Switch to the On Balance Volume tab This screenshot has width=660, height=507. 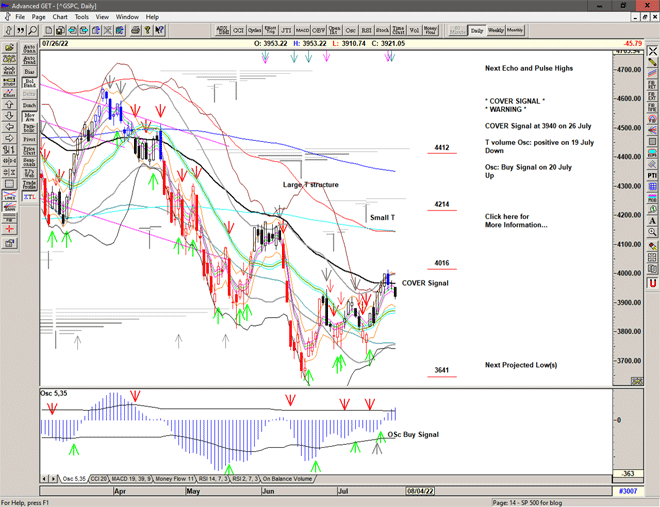tap(289, 479)
